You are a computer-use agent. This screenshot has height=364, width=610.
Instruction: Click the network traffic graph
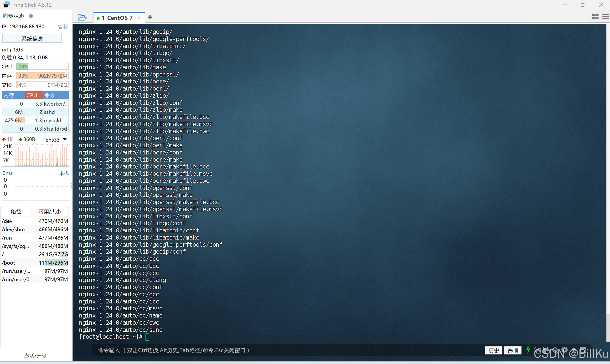(x=42, y=155)
